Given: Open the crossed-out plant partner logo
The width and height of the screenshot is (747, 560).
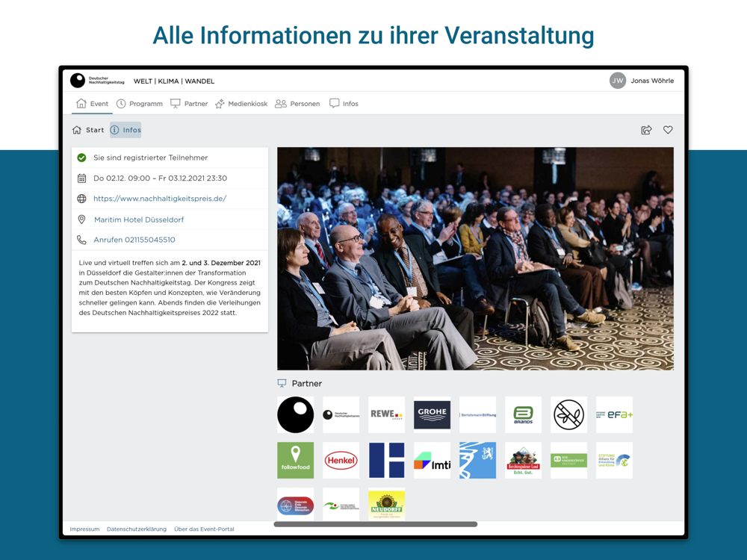Looking at the screenshot, I should click(568, 414).
